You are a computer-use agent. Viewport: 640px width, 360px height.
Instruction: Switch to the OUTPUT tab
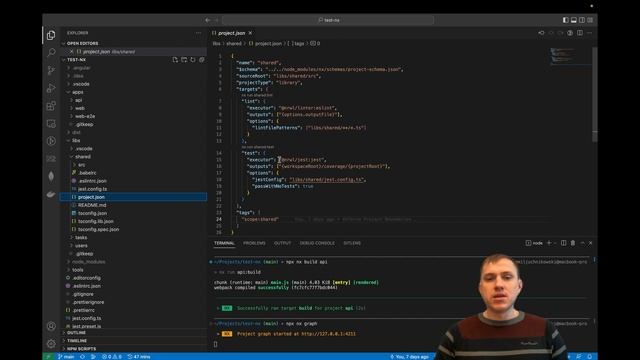click(x=282, y=243)
